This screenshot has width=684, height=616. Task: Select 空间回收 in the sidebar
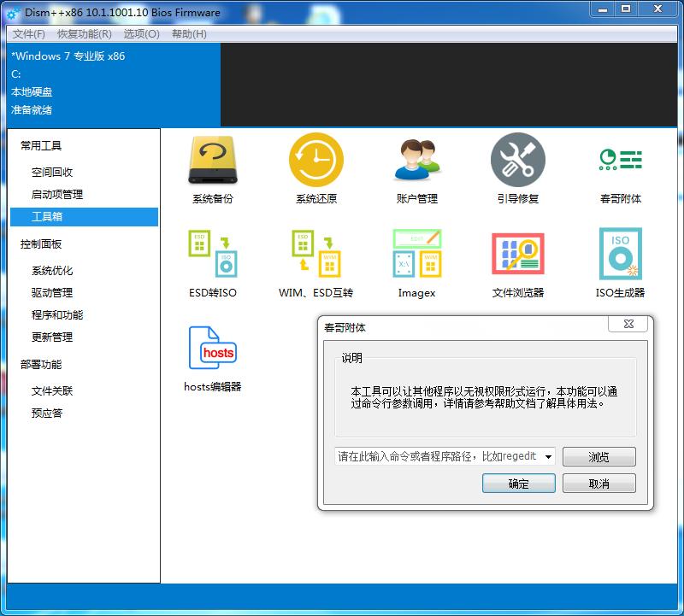[x=51, y=171]
